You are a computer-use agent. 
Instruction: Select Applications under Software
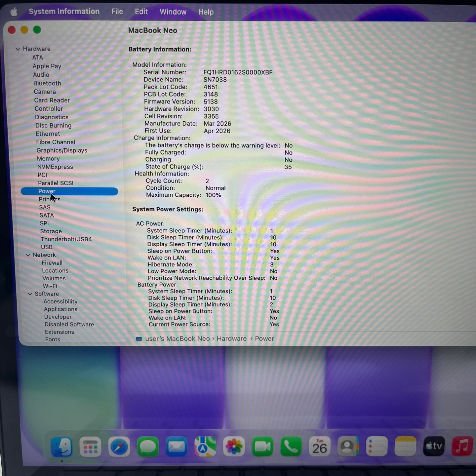pos(61,309)
